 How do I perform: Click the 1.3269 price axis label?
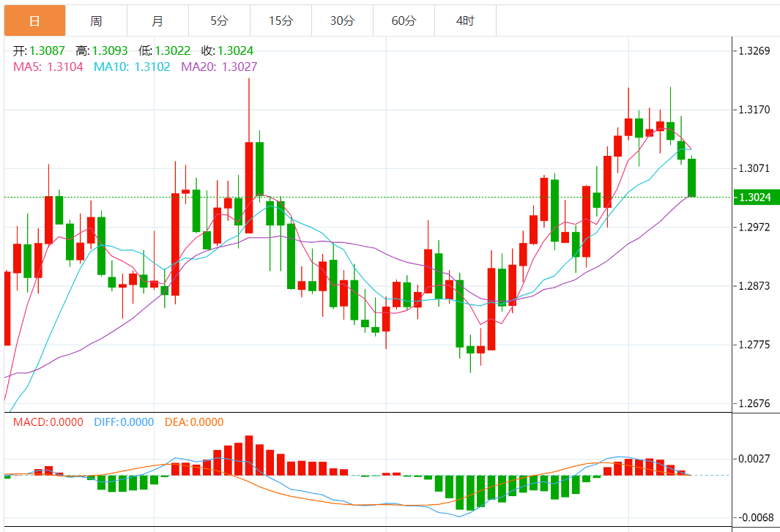pyautogui.click(x=754, y=50)
